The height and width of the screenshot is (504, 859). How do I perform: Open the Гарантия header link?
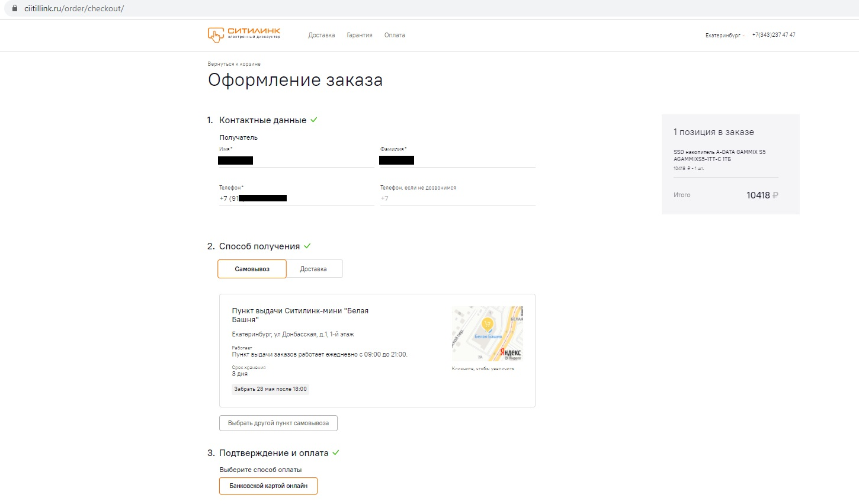pos(360,36)
